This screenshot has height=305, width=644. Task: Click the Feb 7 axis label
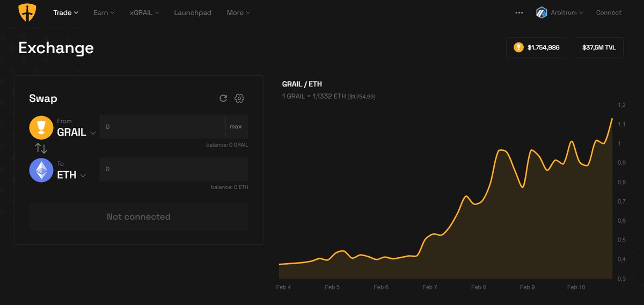pyautogui.click(x=430, y=287)
